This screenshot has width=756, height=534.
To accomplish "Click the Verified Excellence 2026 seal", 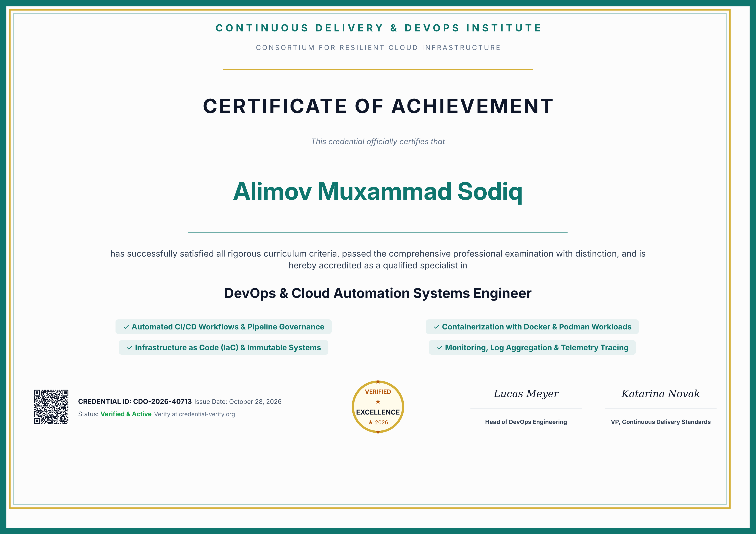I will click(378, 407).
